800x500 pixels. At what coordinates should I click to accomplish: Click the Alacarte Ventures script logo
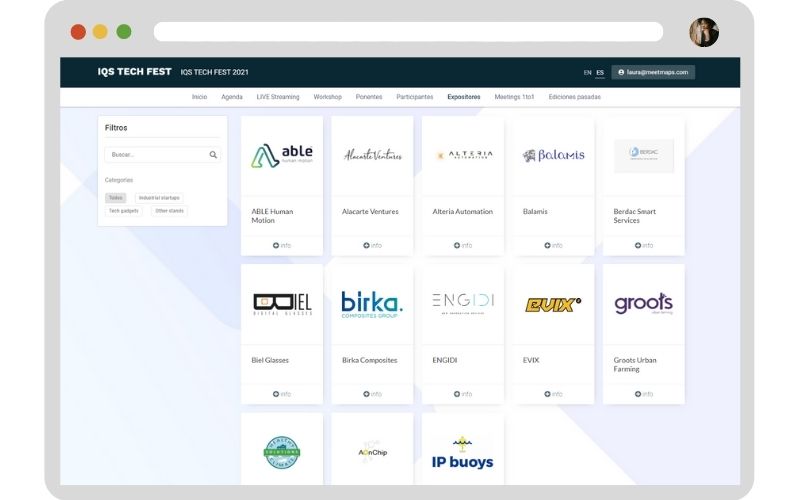click(372, 155)
